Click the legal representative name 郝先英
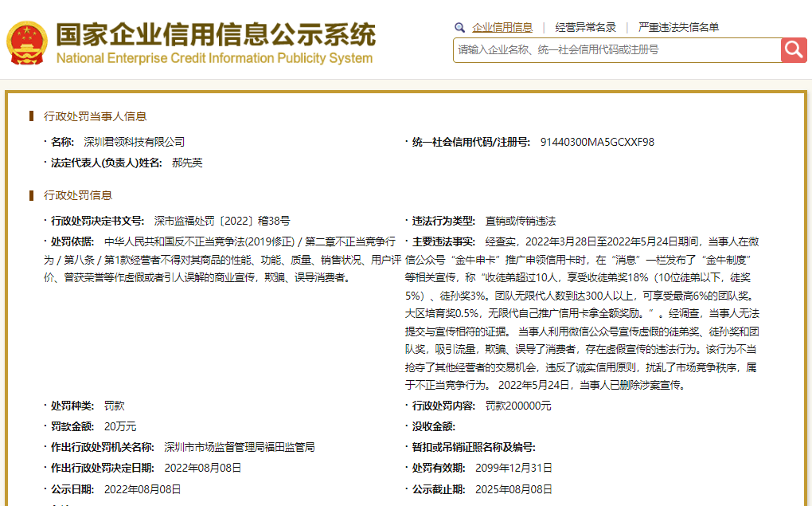 point(187,163)
